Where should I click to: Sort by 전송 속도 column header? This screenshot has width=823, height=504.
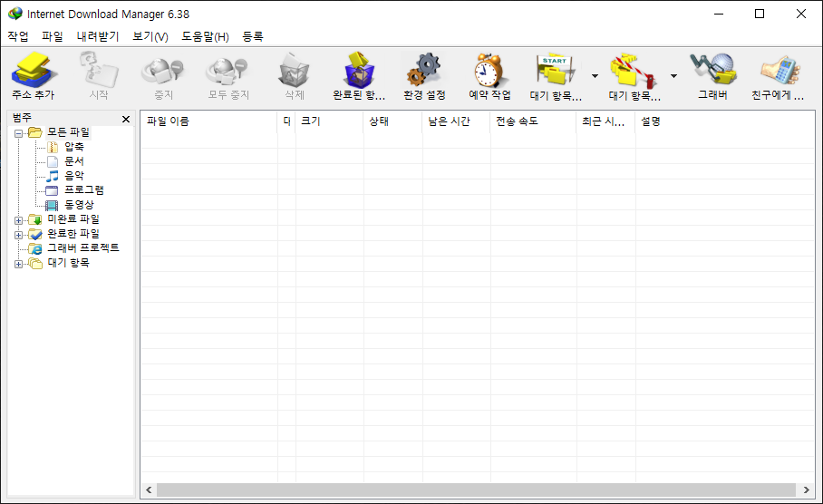[533, 121]
